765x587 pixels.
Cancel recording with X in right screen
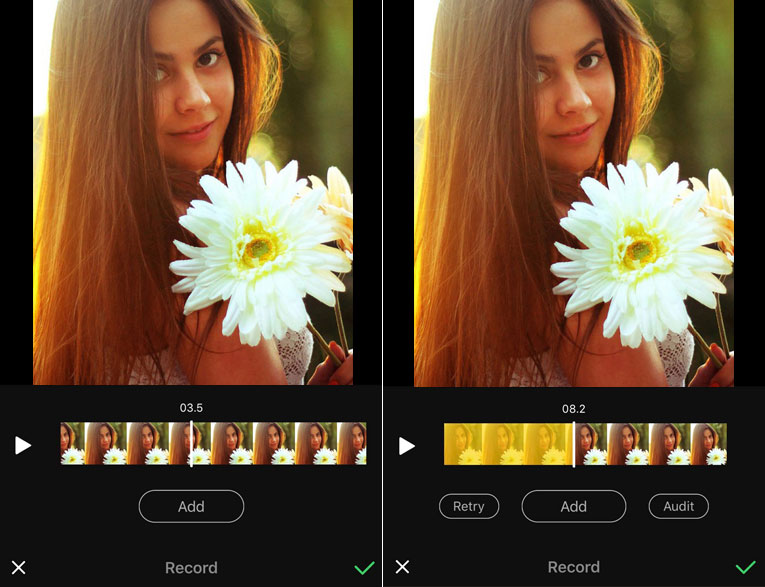pos(402,567)
